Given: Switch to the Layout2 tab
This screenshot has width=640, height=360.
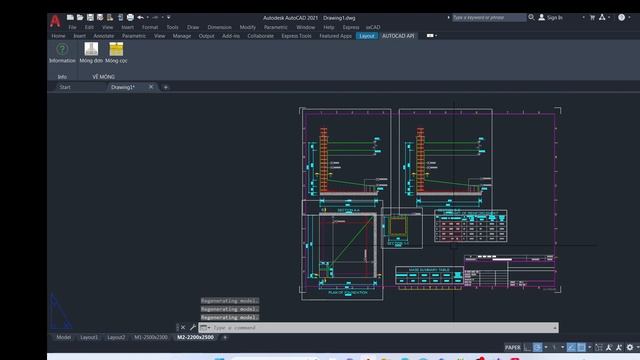Looking at the screenshot, I should [116, 337].
